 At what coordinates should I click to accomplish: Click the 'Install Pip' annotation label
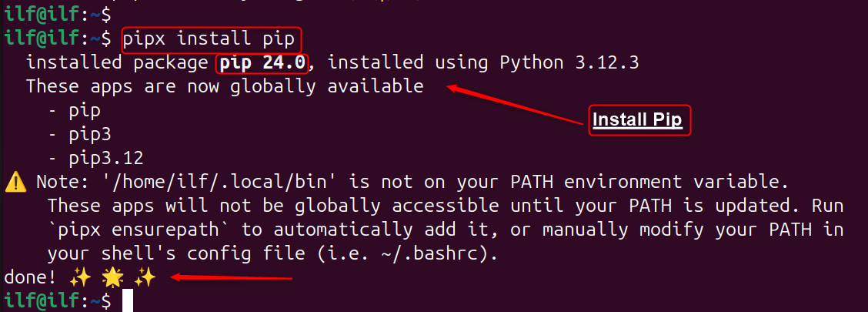pyautogui.click(x=639, y=120)
